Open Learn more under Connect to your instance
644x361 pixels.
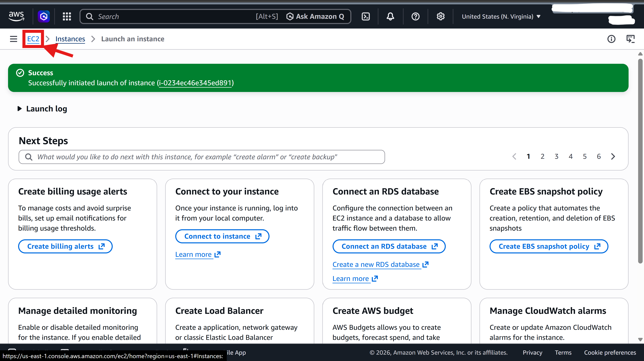[x=198, y=254]
